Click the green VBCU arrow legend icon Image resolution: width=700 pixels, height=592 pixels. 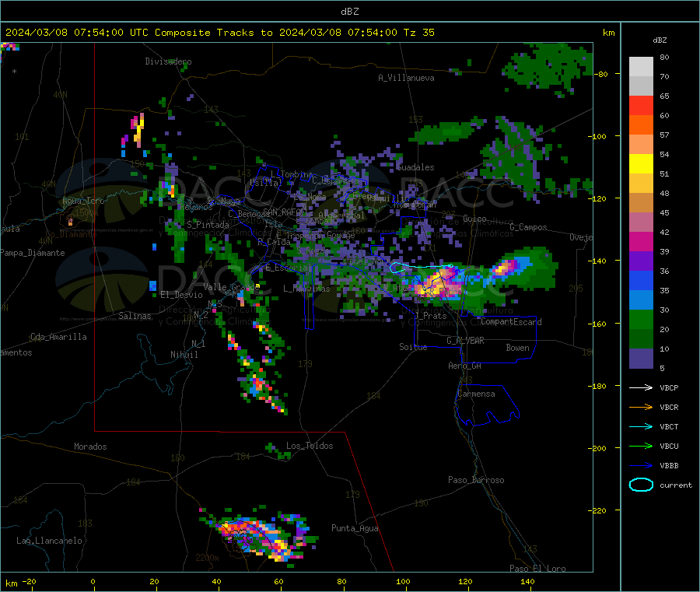tap(641, 446)
